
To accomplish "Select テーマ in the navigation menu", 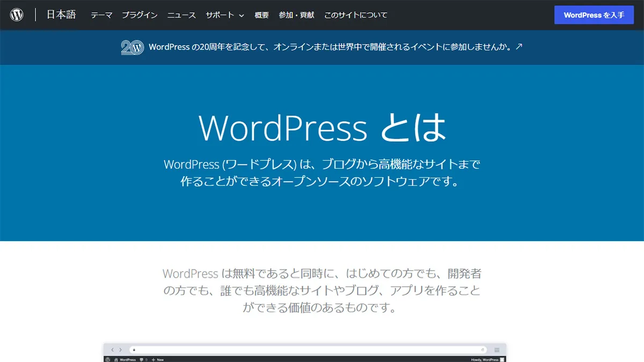I will pyautogui.click(x=101, y=15).
